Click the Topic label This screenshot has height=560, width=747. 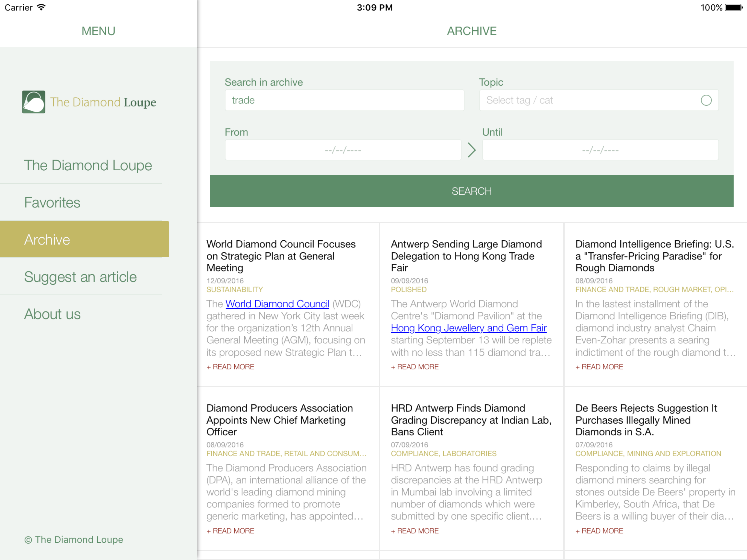491,82
